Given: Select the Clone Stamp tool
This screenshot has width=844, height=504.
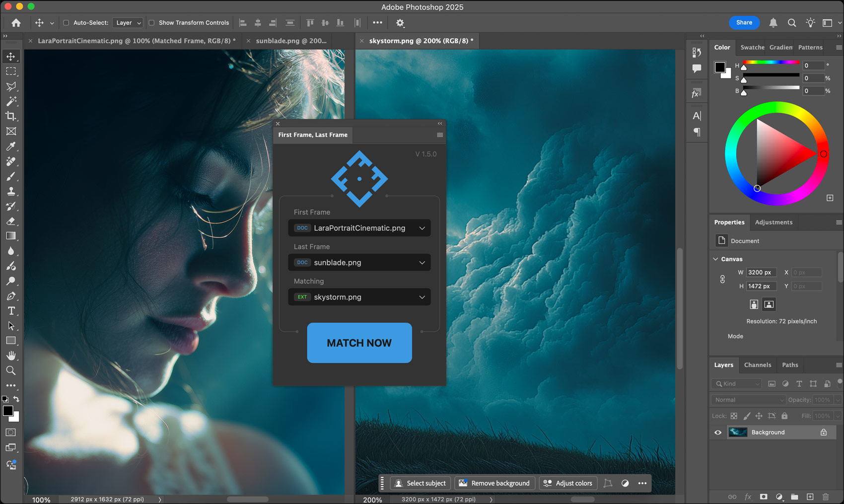Looking at the screenshot, I should (x=11, y=191).
